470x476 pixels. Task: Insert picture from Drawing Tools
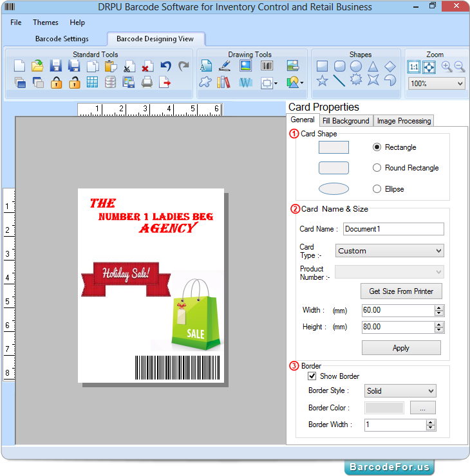click(245, 66)
